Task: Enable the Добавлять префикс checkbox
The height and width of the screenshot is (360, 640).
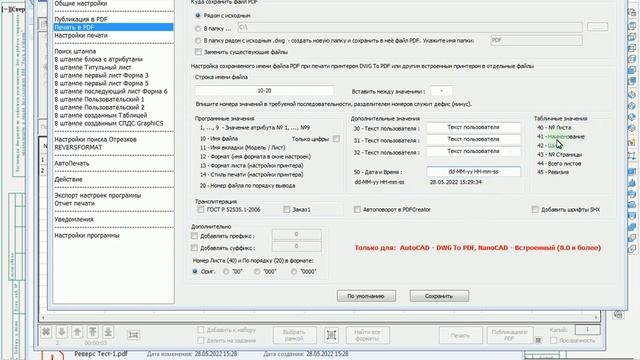Action: 194,236
